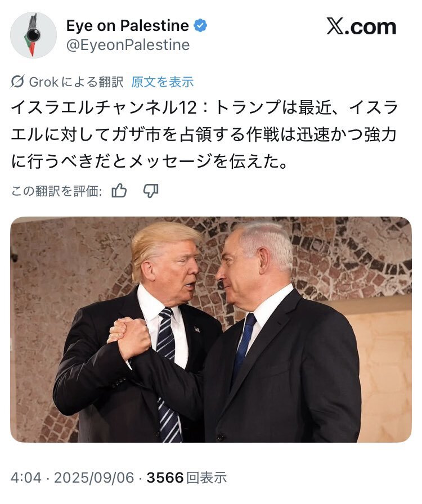Show the original text via 原文を表示

(x=163, y=82)
